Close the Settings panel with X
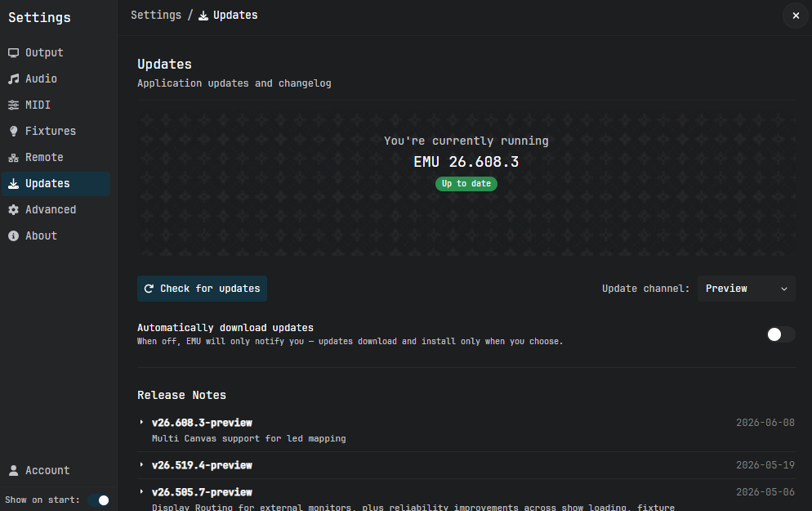This screenshot has height=511, width=812. point(796,16)
